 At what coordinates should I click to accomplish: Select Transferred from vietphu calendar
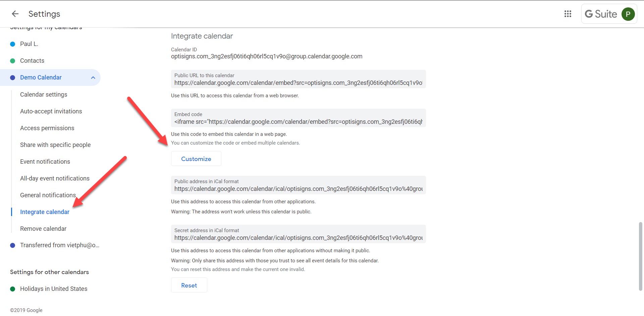60,245
